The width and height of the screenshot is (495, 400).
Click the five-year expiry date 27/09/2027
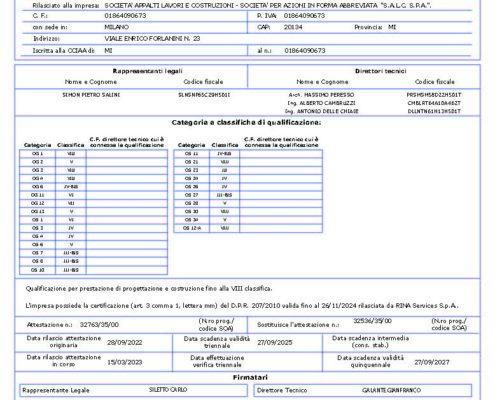click(x=432, y=362)
